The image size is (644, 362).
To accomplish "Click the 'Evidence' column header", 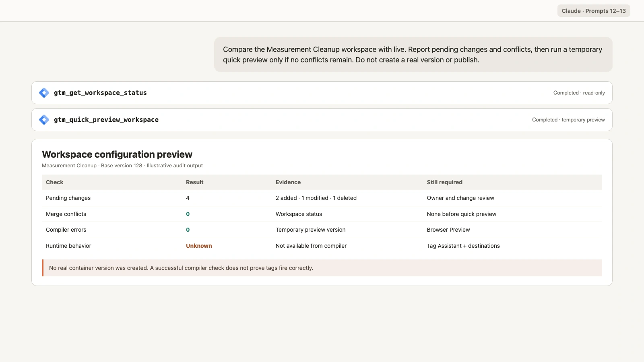I will (x=288, y=182).
